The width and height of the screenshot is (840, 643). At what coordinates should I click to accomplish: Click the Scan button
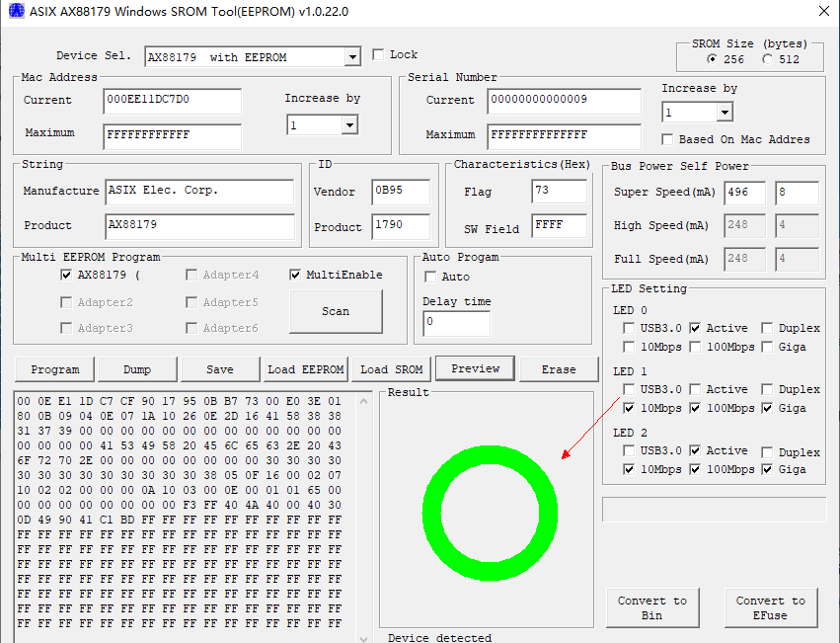click(336, 311)
